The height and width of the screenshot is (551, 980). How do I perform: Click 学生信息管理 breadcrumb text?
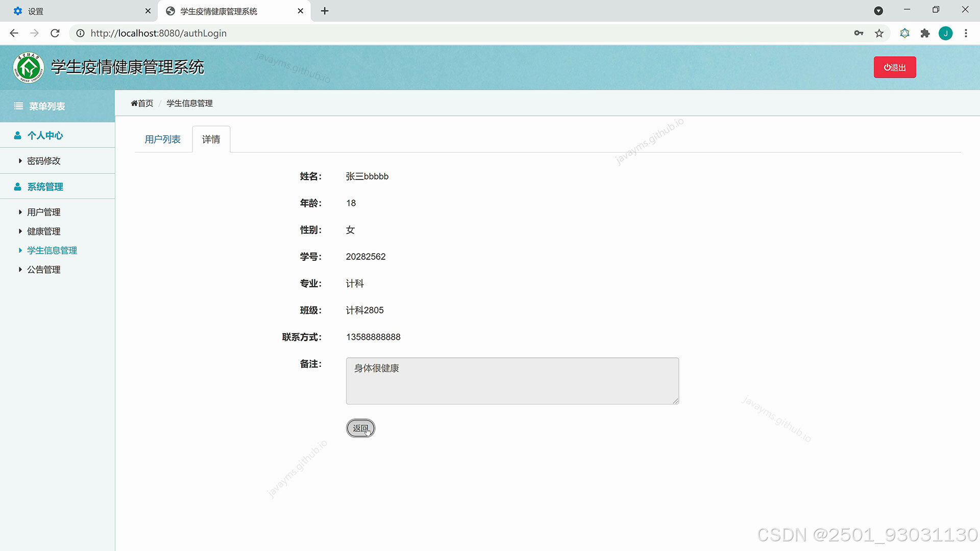[189, 103]
